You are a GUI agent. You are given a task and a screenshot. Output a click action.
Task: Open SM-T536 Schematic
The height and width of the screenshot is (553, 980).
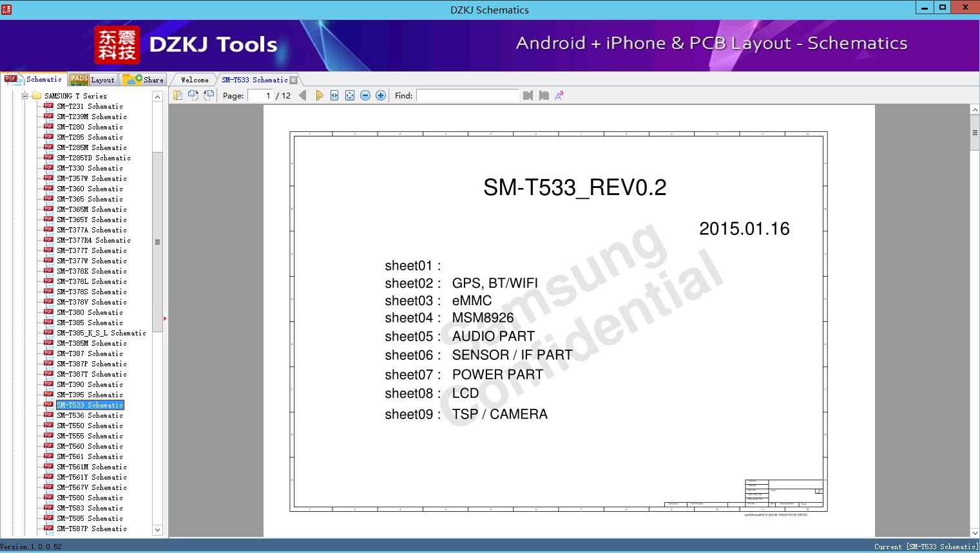click(x=90, y=415)
